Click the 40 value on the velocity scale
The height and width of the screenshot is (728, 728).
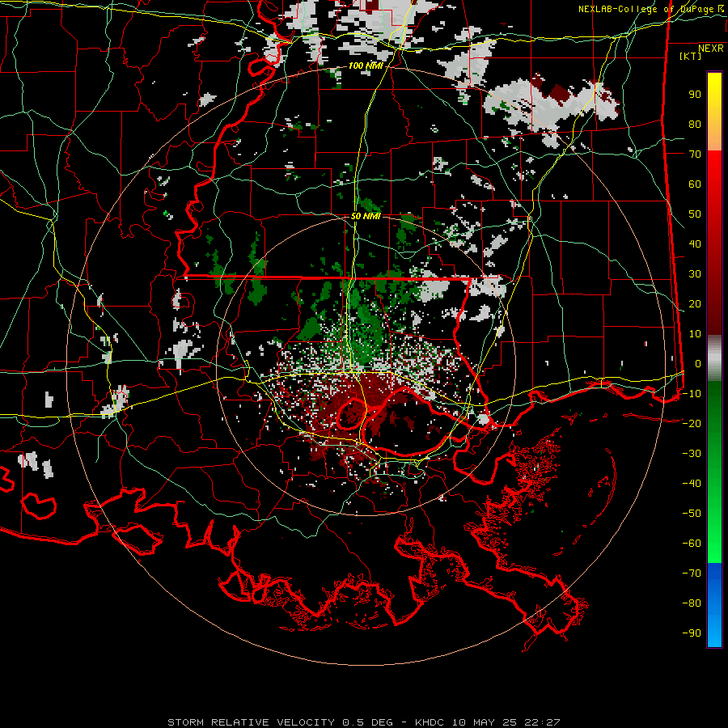point(695,244)
